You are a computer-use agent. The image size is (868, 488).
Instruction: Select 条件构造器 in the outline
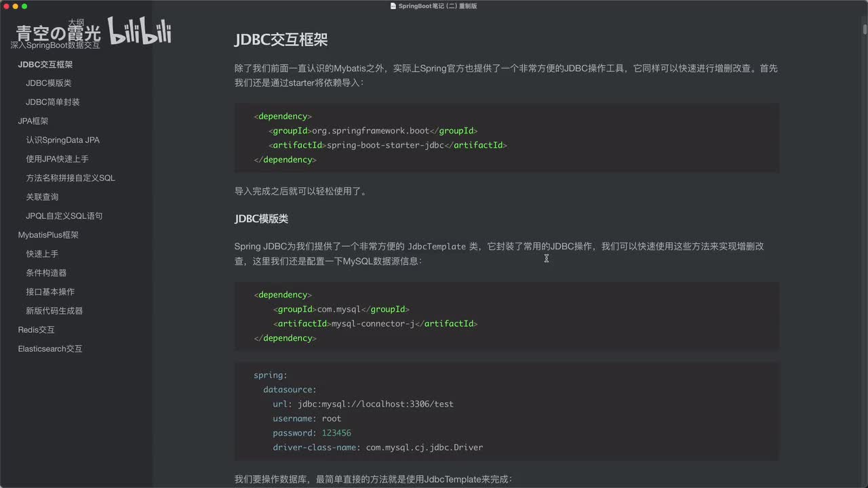46,273
